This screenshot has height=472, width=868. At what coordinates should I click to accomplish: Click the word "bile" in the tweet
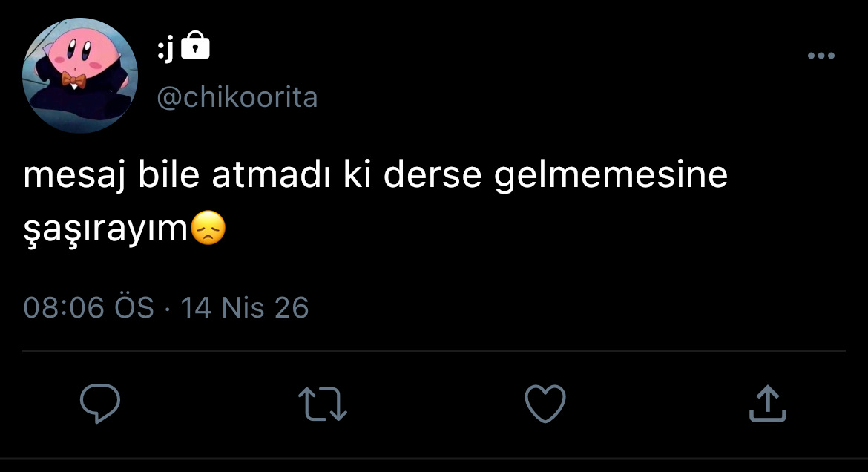pos(169,174)
